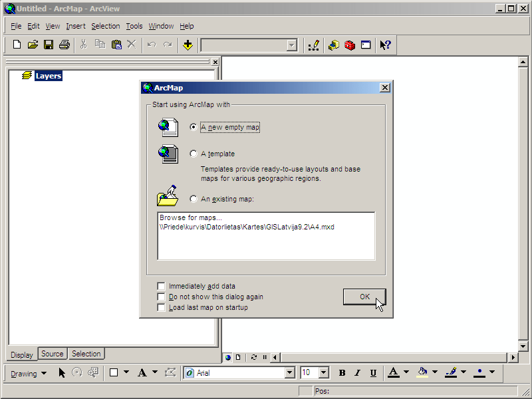This screenshot has width=532, height=399.
Task: Open a map with the Open folder icon
Action: [33, 45]
